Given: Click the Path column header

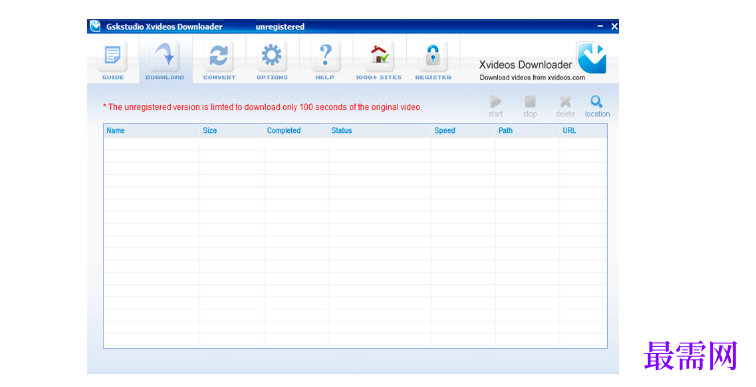Looking at the screenshot, I should pyautogui.click(x=527, y=131).
